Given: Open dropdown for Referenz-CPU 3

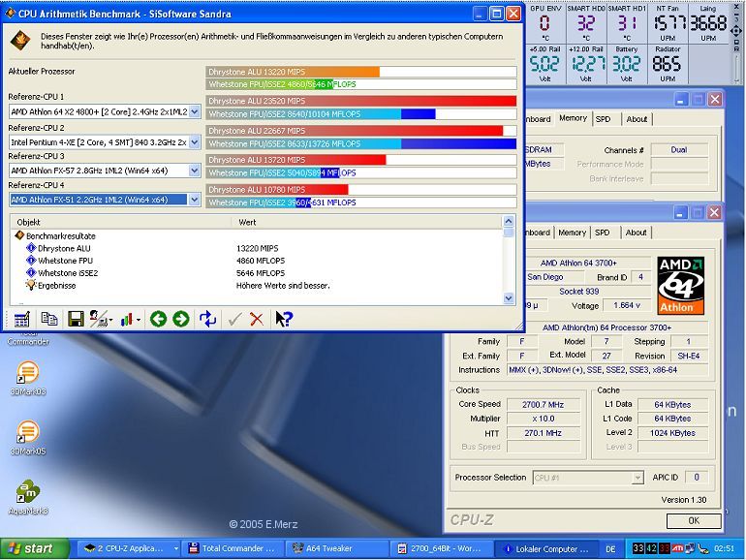Looking at the screenshot, I should [x=194, y=171].
